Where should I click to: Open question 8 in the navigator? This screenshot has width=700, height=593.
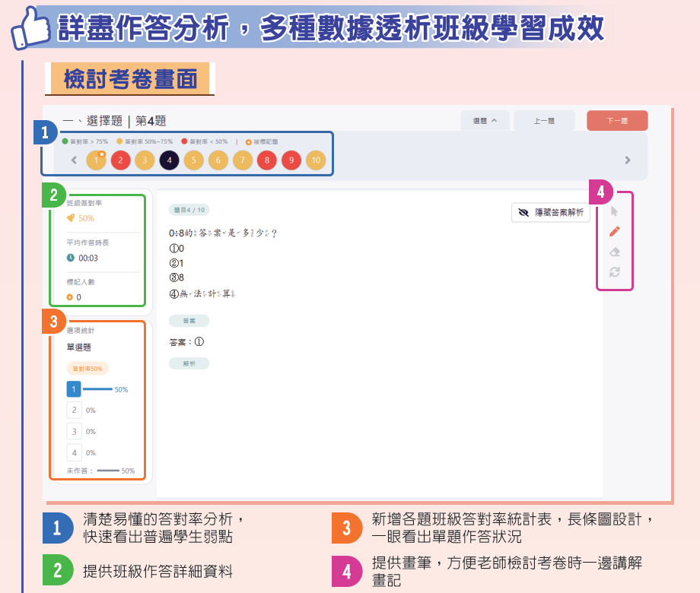coord(266,160)
